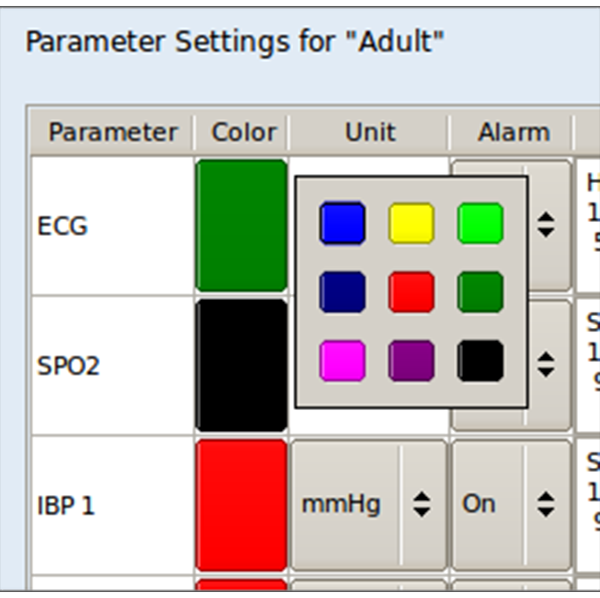This screenshot has height=598, width=600.
Task: Pick the bright green popup swatch
Action: [x=480, y=223]
